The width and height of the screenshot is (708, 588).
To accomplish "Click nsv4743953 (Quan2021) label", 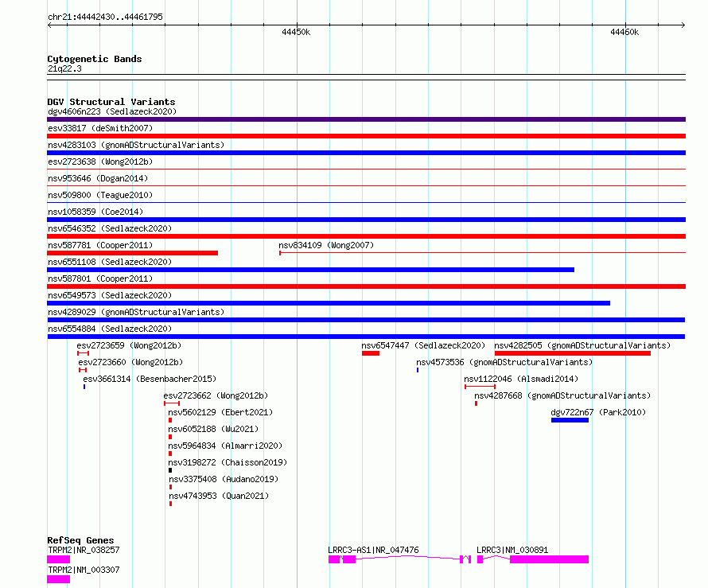I will tap(219, 496).
